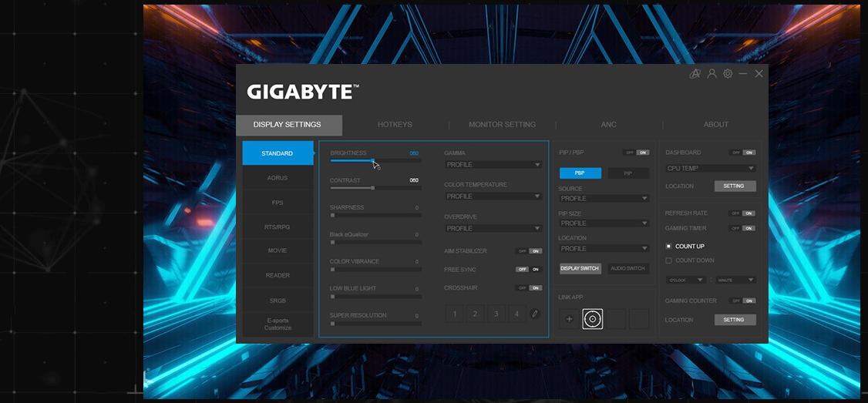Viewport: 868px width, 403px height.
Task: Open the Color Temperature dropdown
Action: (493, 196)
